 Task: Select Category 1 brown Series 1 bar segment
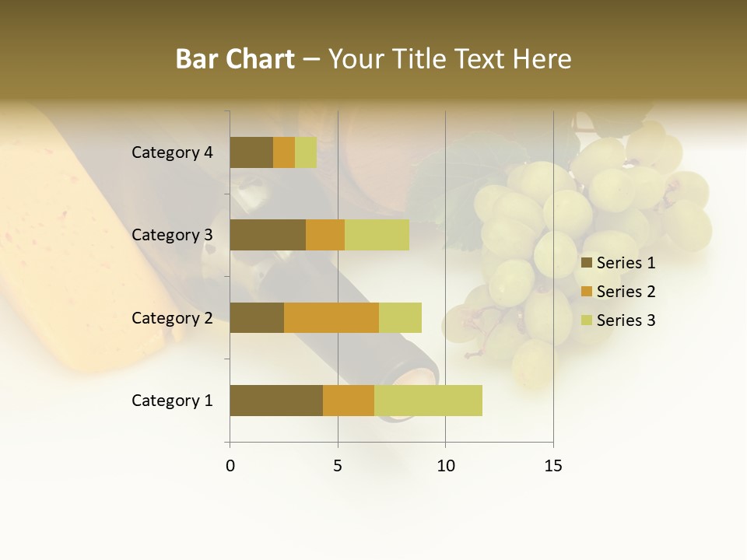coord(275,401)
